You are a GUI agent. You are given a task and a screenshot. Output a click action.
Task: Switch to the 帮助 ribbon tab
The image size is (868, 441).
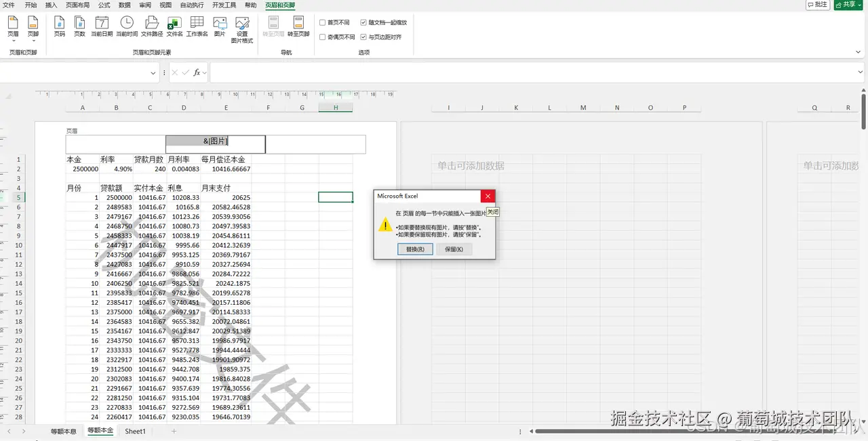(x=250, y=5)
